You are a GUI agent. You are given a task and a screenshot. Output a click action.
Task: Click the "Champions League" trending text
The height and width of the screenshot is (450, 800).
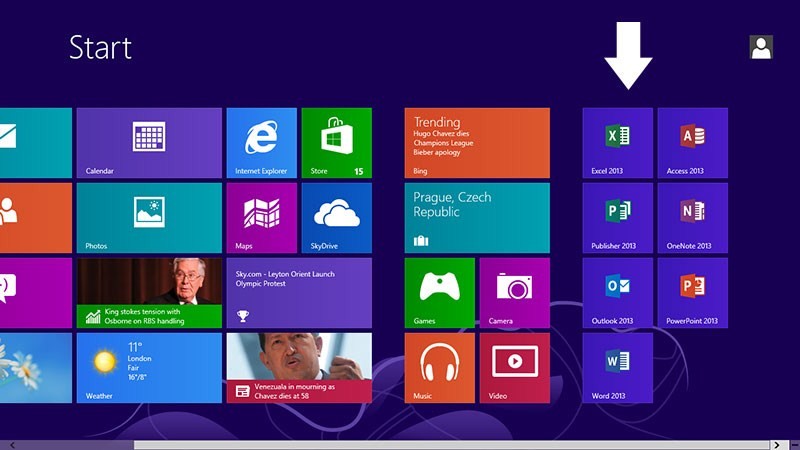[443, 143]
